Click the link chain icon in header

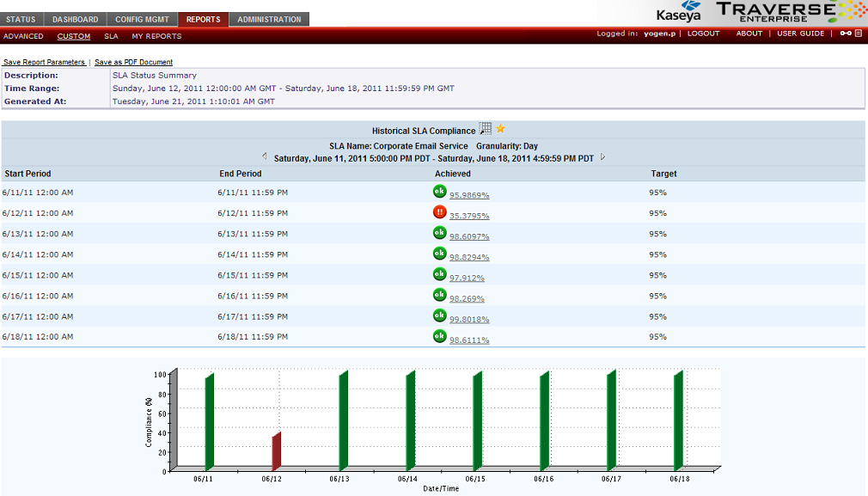point(846,34)
